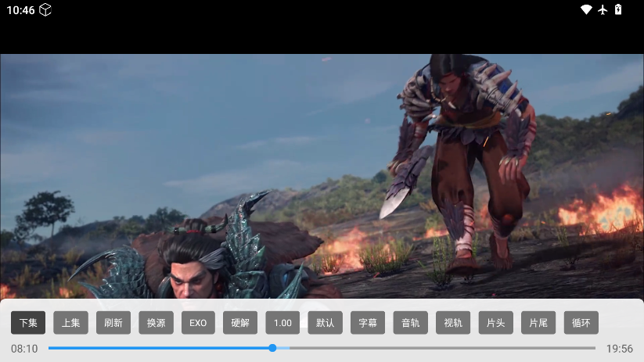Click current time label 08:10
Screen dimensions: 644x362
pyautogui.click(x=24, y=349)
